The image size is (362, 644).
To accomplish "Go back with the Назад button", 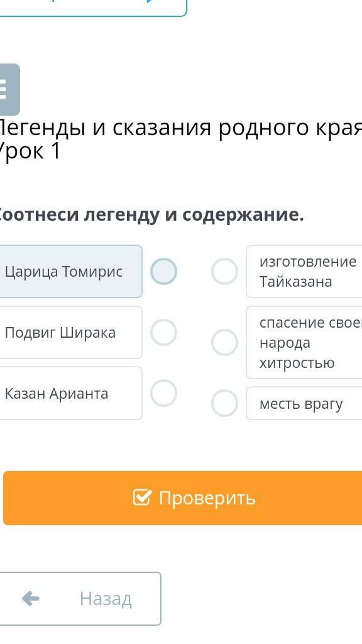I will [80, 599].
